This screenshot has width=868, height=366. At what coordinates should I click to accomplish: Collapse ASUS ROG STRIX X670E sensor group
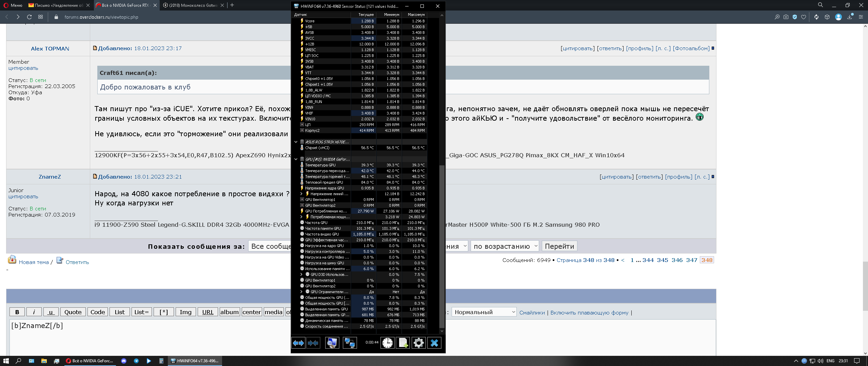(296, 142)
